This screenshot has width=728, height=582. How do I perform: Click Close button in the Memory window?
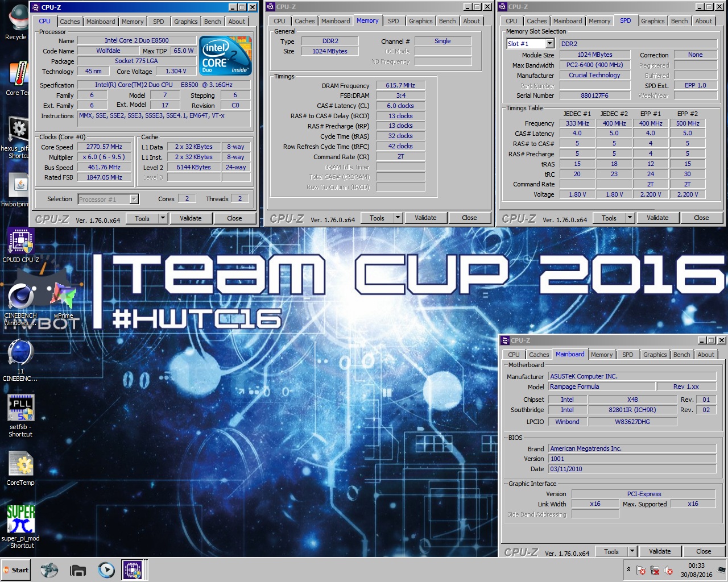pos(469,218)
